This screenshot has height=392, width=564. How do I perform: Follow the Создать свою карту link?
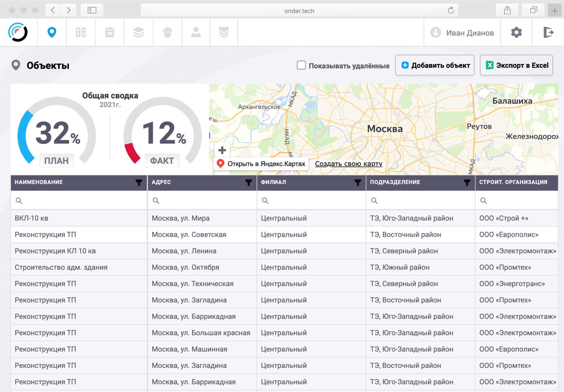click(x=349, y=164)
